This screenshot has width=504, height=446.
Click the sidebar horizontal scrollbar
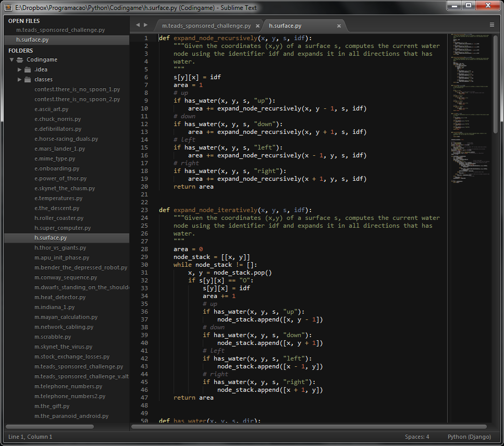pos(50,427)
